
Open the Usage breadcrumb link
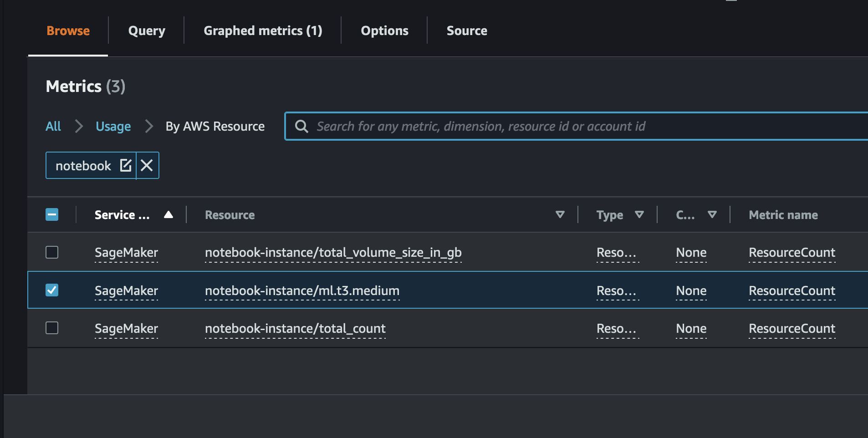point(113,126)
